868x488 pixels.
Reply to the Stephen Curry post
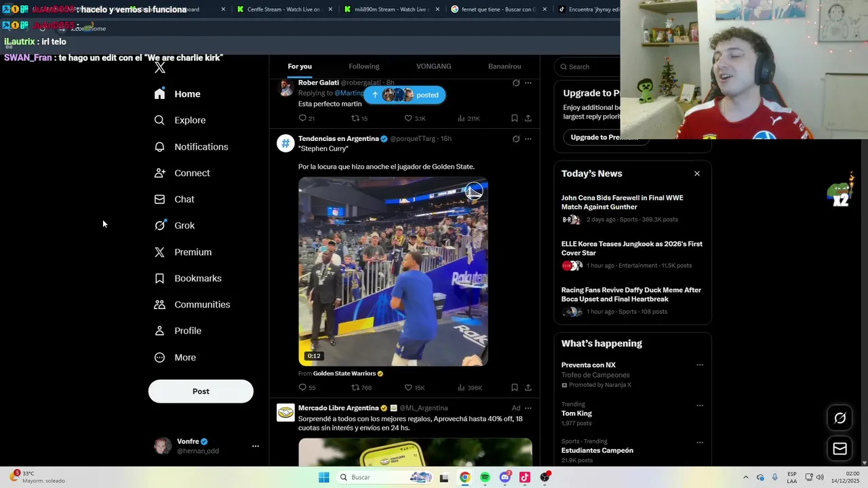pos(307,388)
